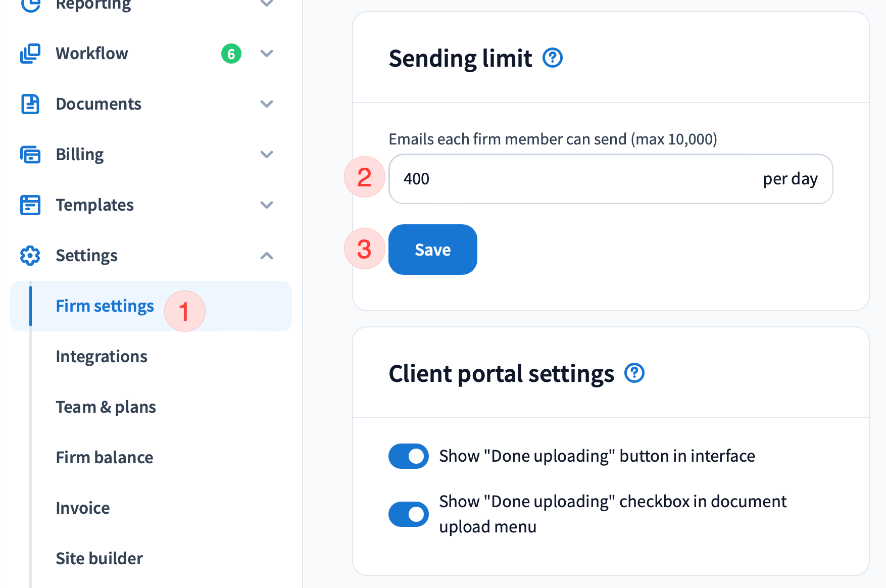The height and width of the screenshot is (588, 886).
Task: Open Firm balance page
Action: point(104,458)
